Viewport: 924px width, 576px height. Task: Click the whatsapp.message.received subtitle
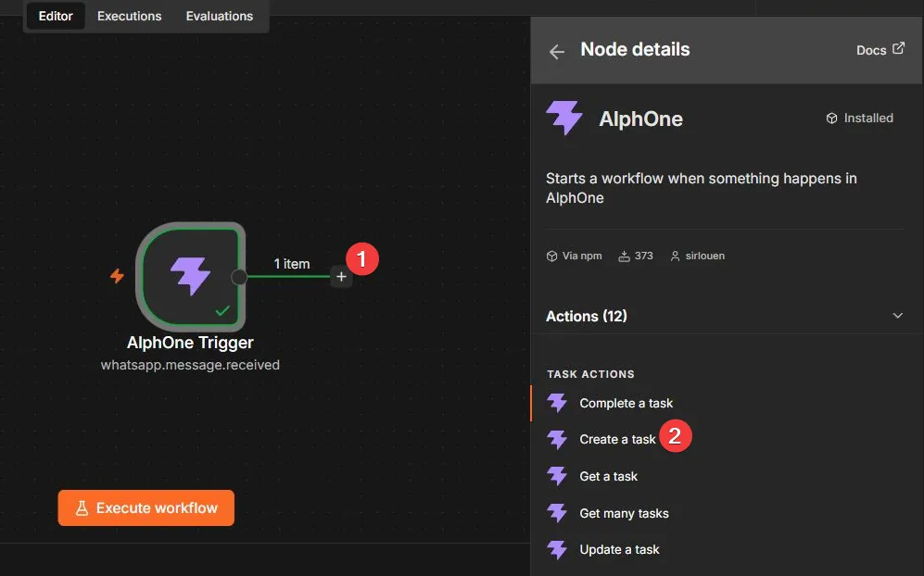click(x=190, y=365)
